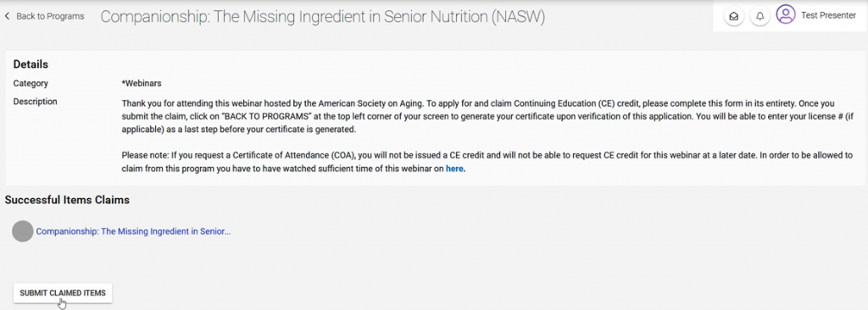Click the Submit Claimed Items button
868x310 pixels.
(x=63, y=293)
